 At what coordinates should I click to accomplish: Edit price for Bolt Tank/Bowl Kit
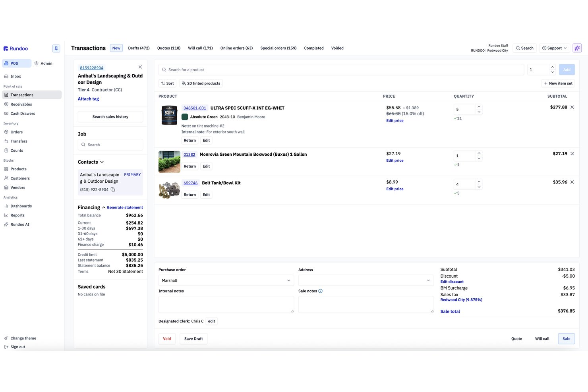[395, 189]
